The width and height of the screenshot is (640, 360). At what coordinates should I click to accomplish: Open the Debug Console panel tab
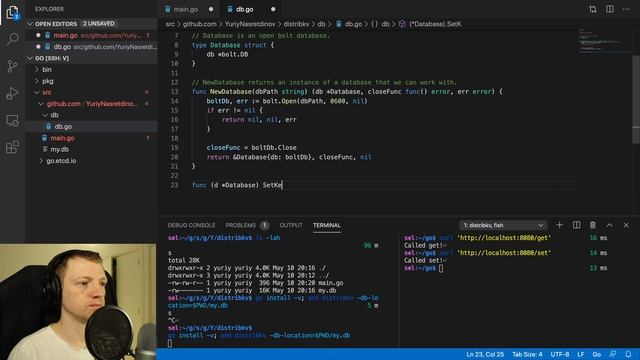[x=191, y=225]
